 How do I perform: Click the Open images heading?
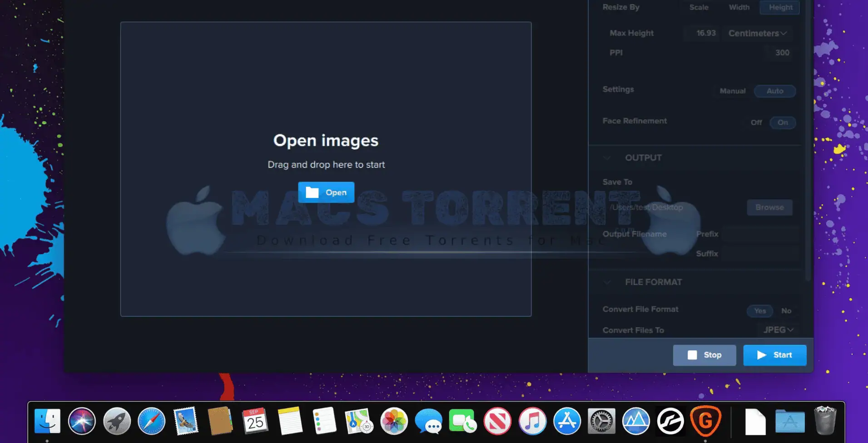[326, 141]
